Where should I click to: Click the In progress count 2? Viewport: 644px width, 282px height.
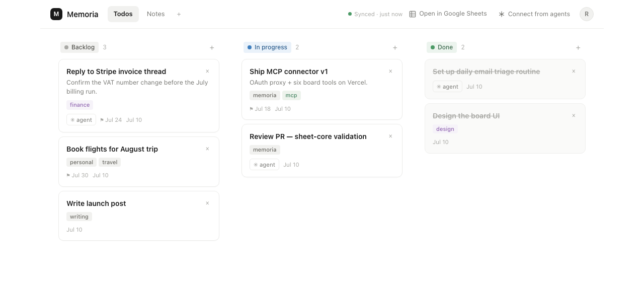pyautogui.click(x=297, y=47)
